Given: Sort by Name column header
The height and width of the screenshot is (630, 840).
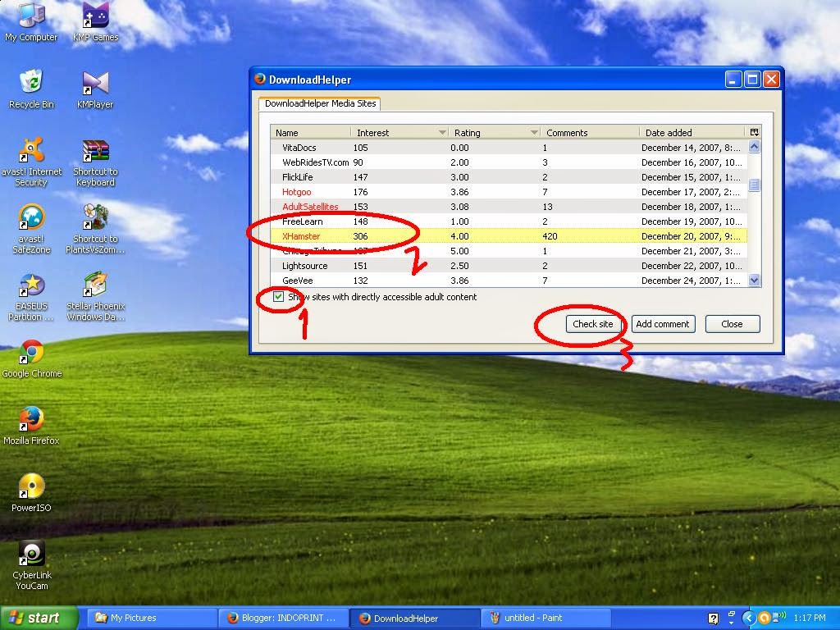Looking at the screenshot, I should [311, 132].
